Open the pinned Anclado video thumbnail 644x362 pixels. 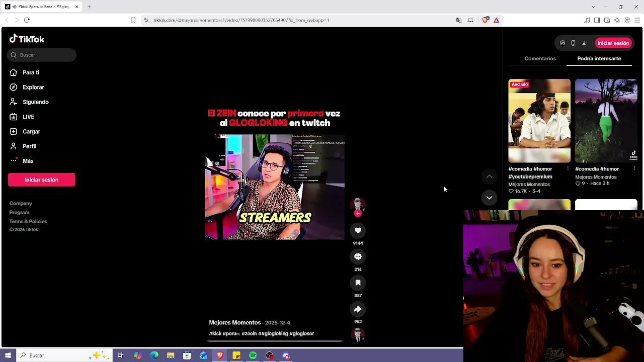(539, 121)
